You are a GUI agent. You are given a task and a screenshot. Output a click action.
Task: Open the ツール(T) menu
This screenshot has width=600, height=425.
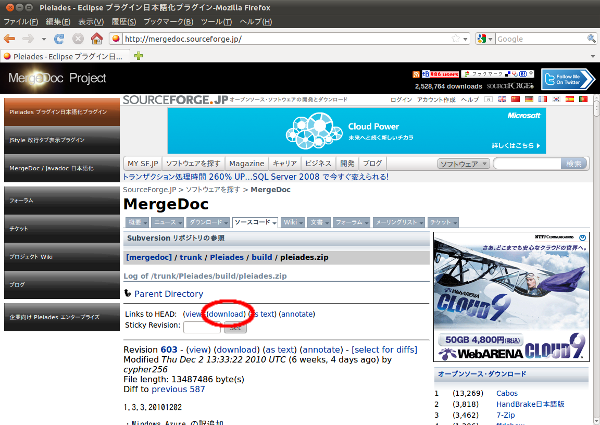pos(216,21)
